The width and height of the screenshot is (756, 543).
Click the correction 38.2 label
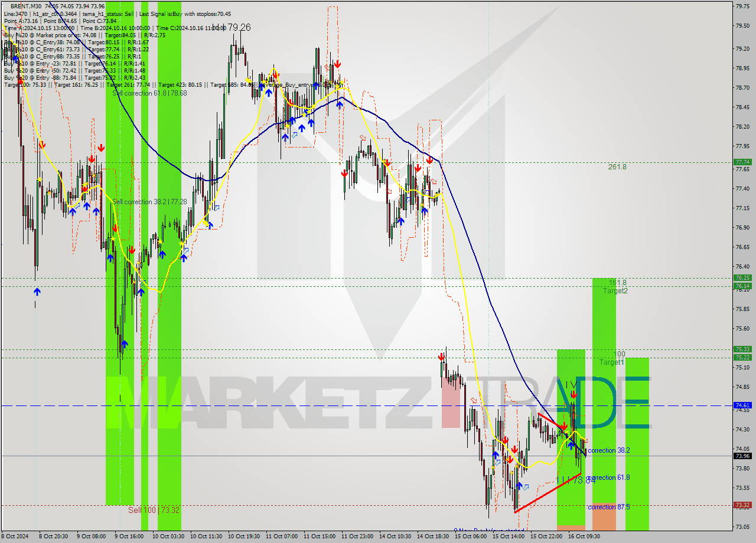[x=609, y=450]
